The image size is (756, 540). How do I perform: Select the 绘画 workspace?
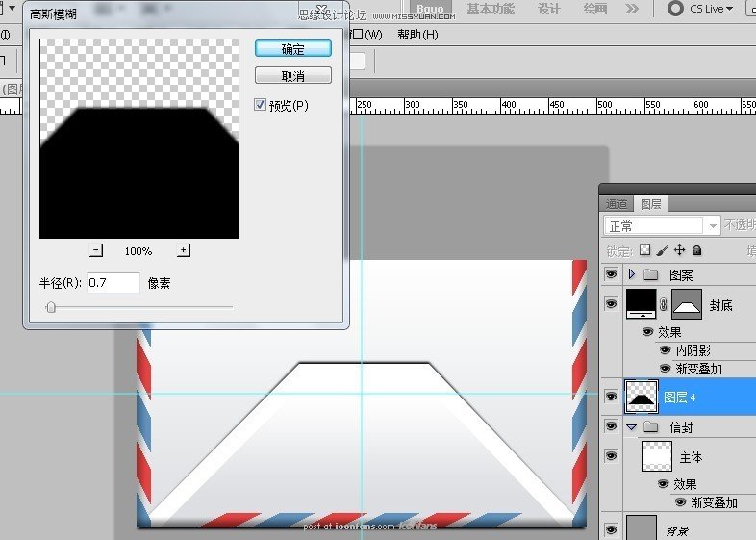pos(595,9)
